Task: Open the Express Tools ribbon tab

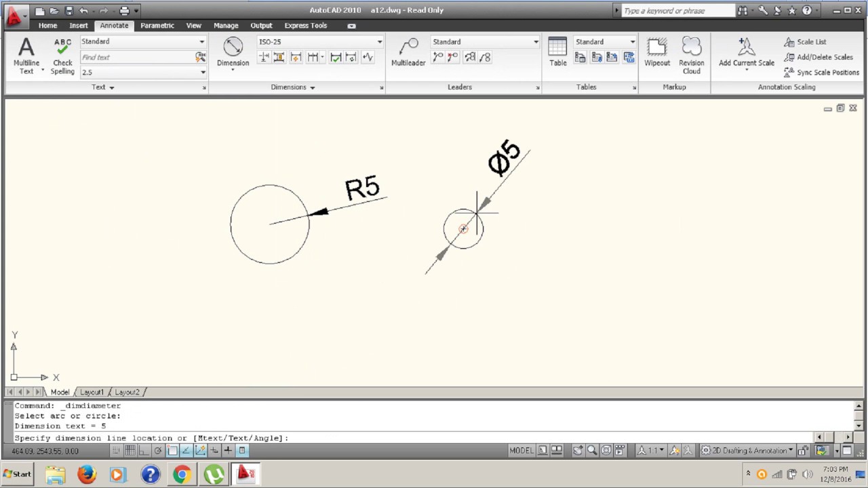Action: click(x=305, y=25)
